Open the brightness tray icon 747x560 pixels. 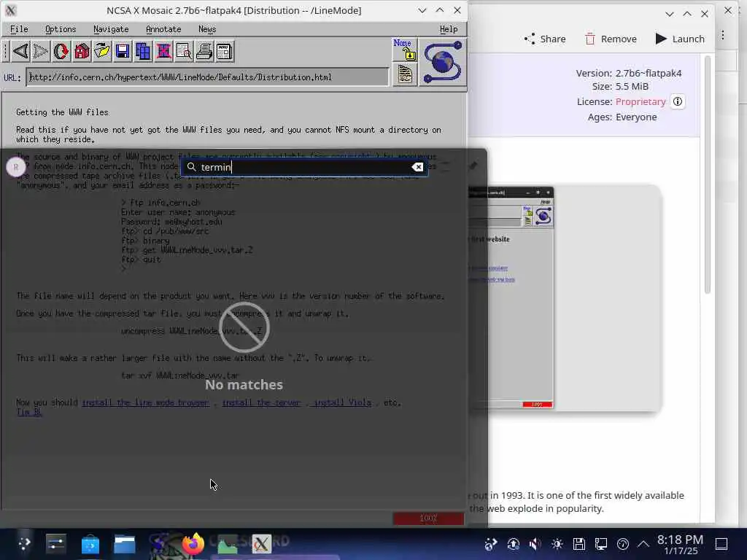click(x=557, y=544)
